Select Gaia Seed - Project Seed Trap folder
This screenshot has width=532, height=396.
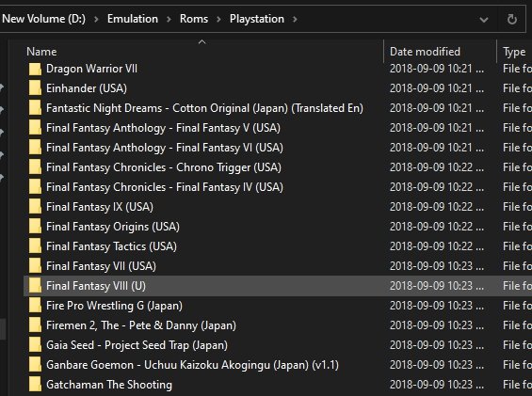(x=137, y=345)
